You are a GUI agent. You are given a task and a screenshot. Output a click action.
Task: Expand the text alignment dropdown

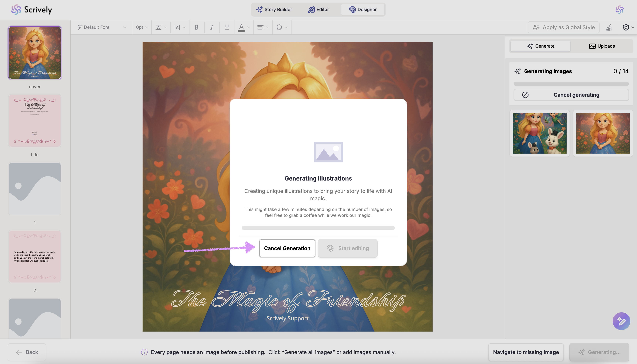(x=263, y=27)
